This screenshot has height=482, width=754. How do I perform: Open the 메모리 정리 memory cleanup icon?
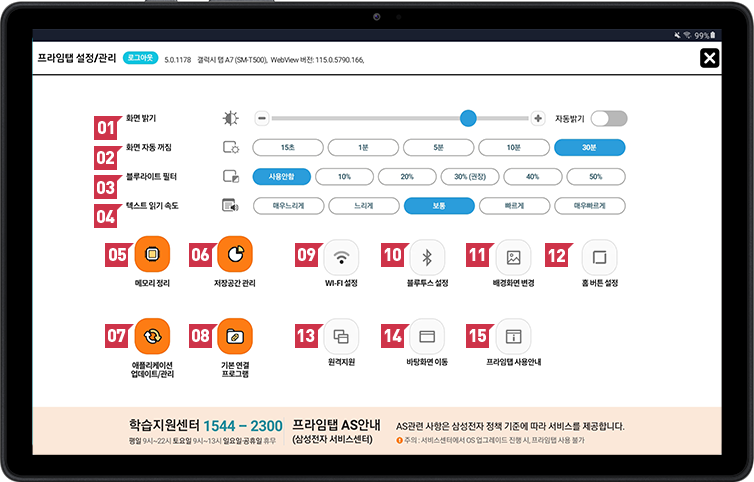[x=152, y=254]
